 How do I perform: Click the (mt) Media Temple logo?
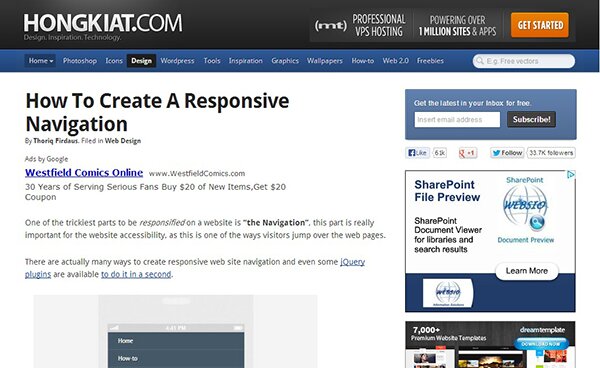tap(331, 26)
